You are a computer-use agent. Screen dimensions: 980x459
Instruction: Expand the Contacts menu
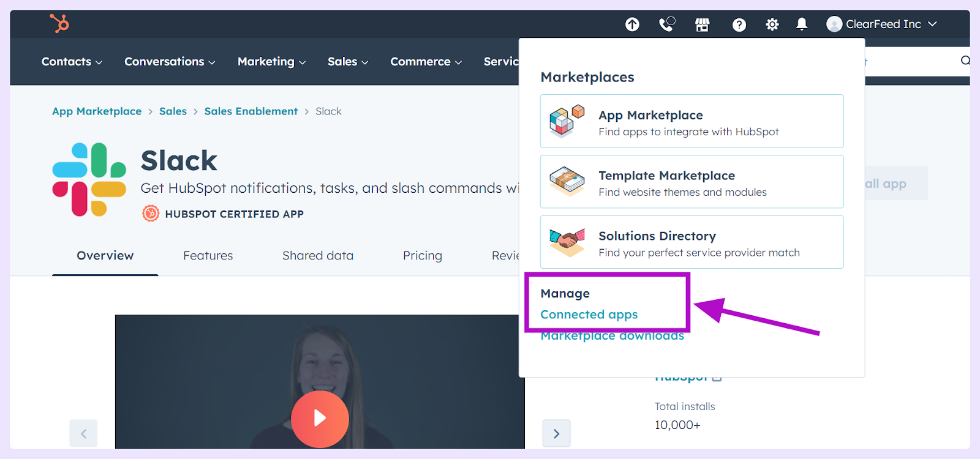72,61
